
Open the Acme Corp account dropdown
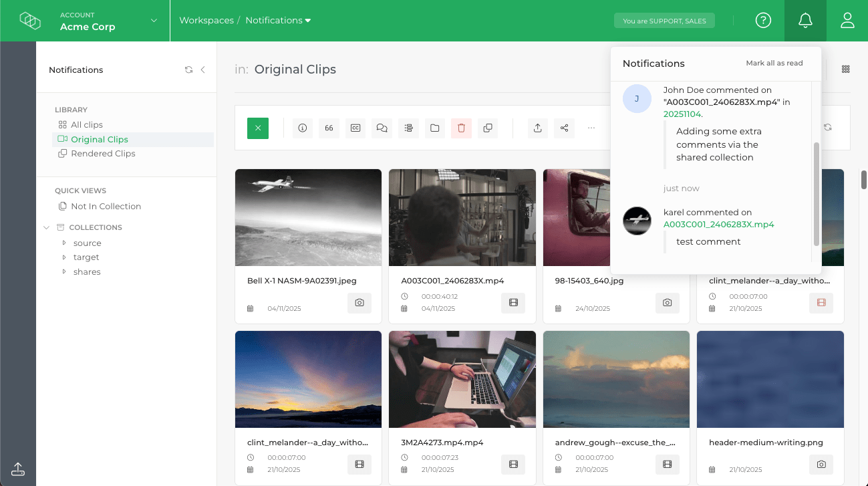154,21
